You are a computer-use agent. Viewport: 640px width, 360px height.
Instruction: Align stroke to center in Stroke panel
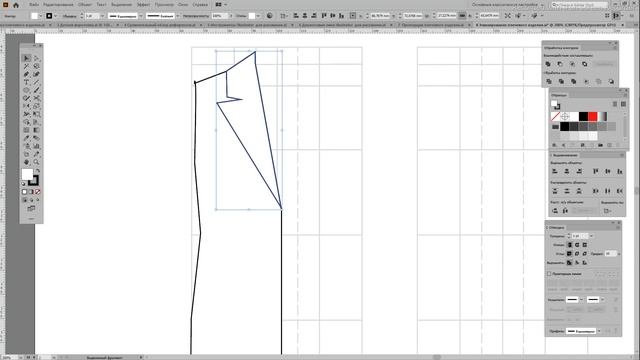(x=569, y=262)
